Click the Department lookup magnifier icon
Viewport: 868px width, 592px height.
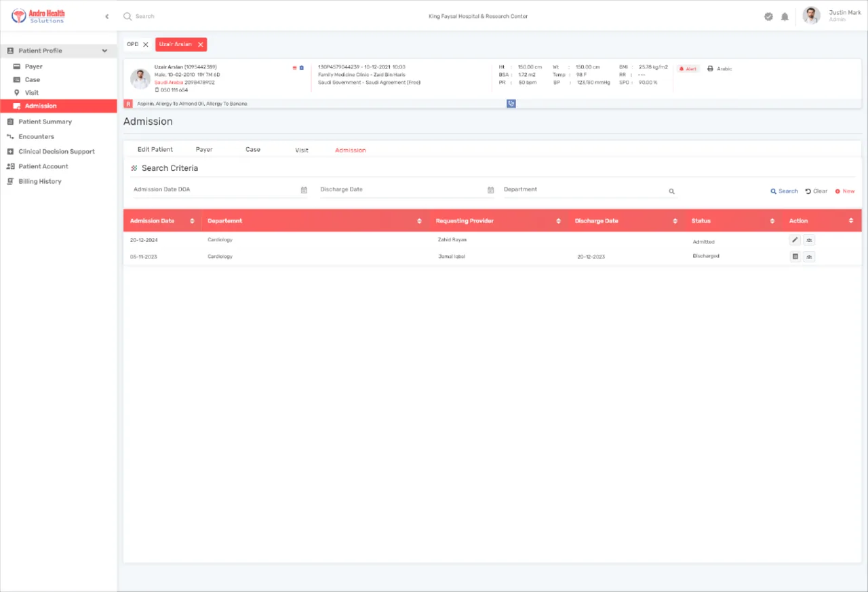[671, 191]
